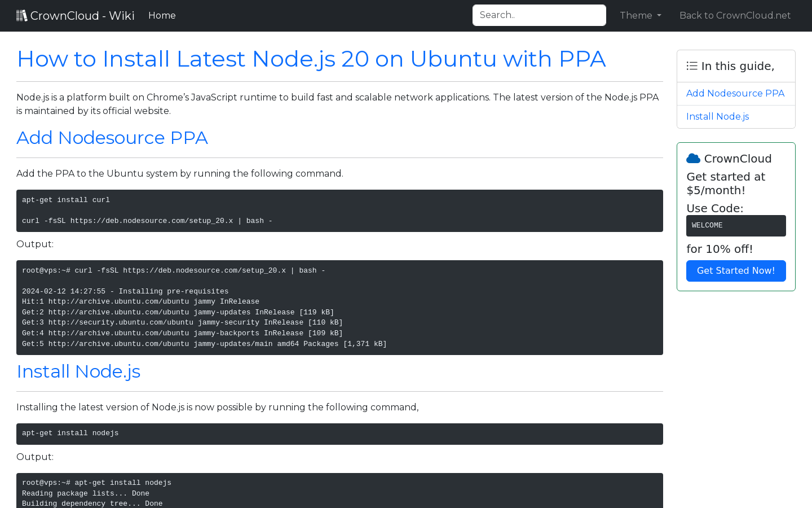Open the Home page from the top menu
This screenshot has height=508, width=812.
coord(162,15)
